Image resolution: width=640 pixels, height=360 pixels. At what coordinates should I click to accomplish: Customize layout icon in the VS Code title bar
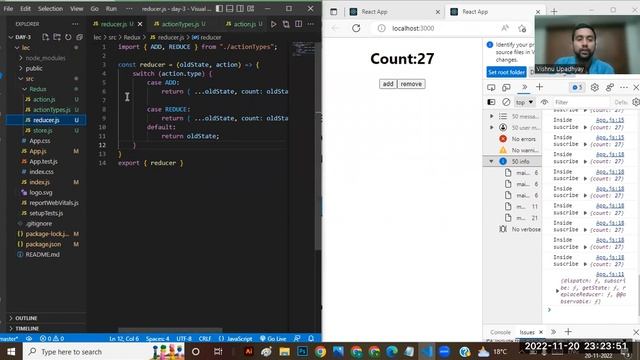(251, 8)
